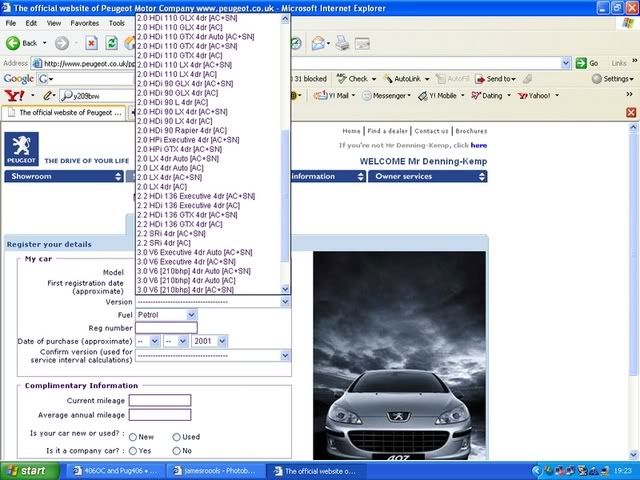Click the Current mileage input field
The image size is (640, 480).
tap(160, 401)
